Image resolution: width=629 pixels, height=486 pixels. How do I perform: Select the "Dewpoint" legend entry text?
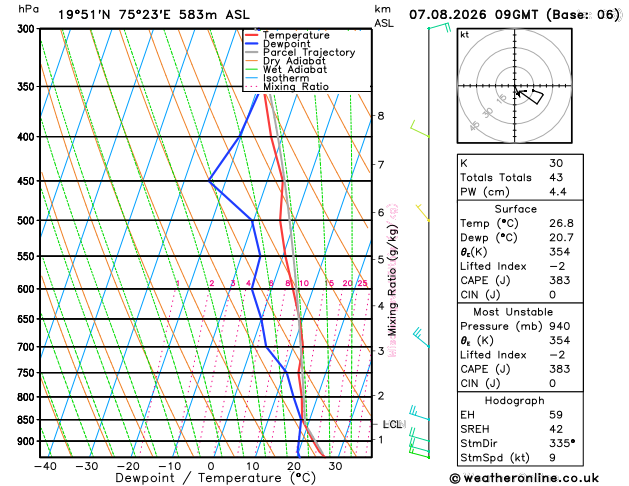[x=286, y=44]
